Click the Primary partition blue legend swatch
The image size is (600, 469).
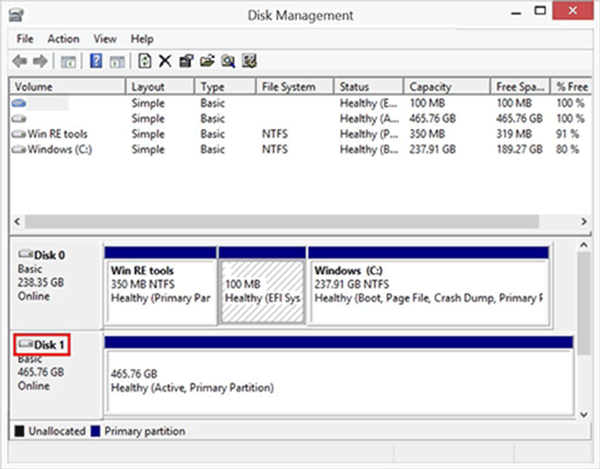95,431
